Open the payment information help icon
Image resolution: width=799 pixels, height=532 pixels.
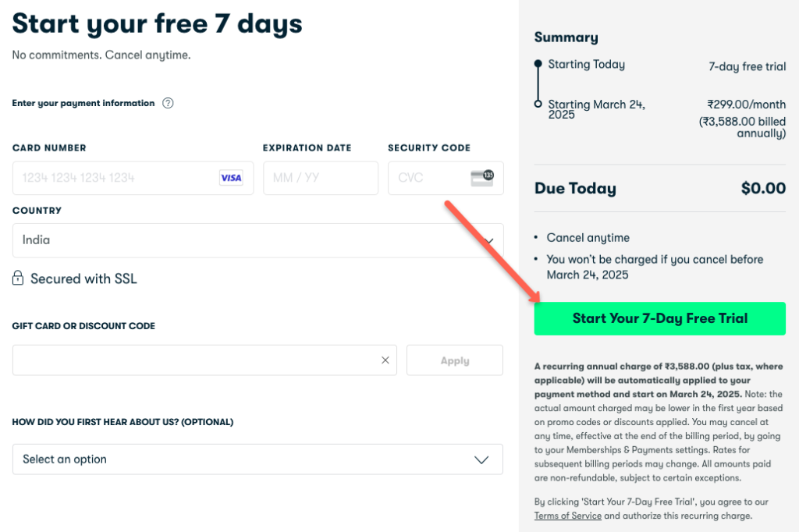click(168, 102)
